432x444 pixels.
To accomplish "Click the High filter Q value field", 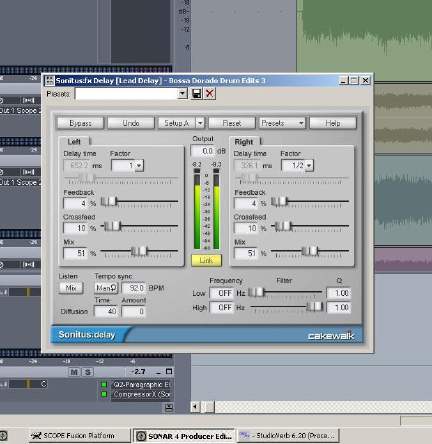I will [x=339, y=307].
